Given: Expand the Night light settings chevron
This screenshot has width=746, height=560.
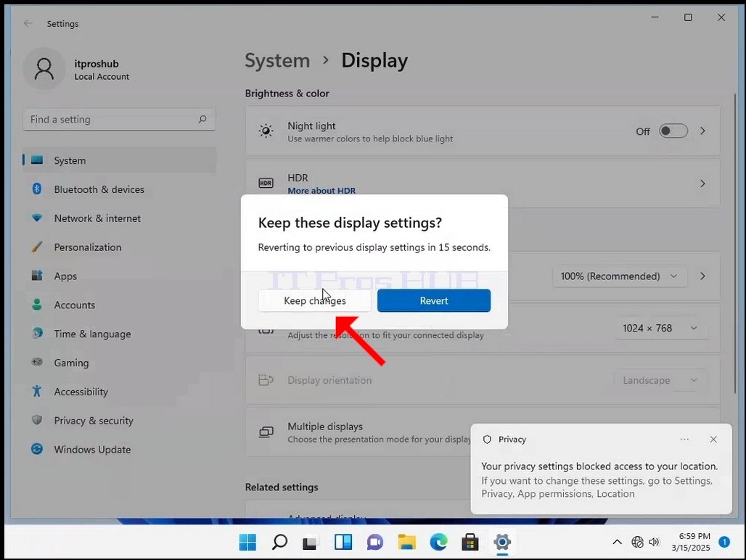Looking at the screenshot, I should pyautogui.click(x=702, y=131).
